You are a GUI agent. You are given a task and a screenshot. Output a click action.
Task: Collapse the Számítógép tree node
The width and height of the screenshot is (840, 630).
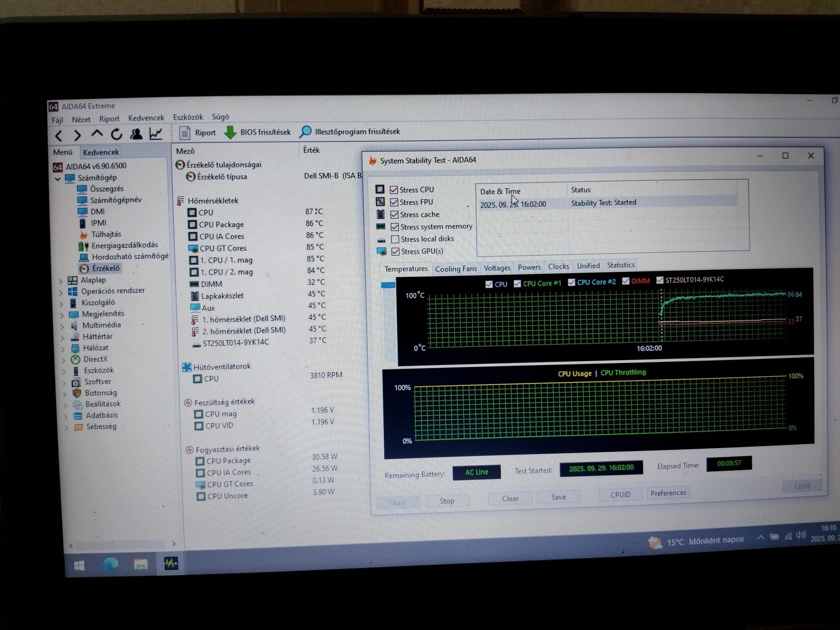pos(57,178)
